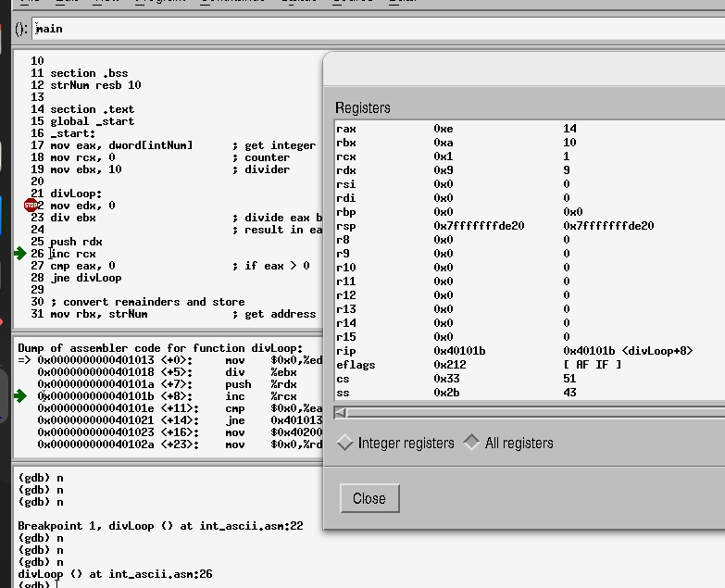The width and height of the screenshot is (725, 588).
Task: Select the r15 register row
Action: pyautogui.click(x=530, y=336)
